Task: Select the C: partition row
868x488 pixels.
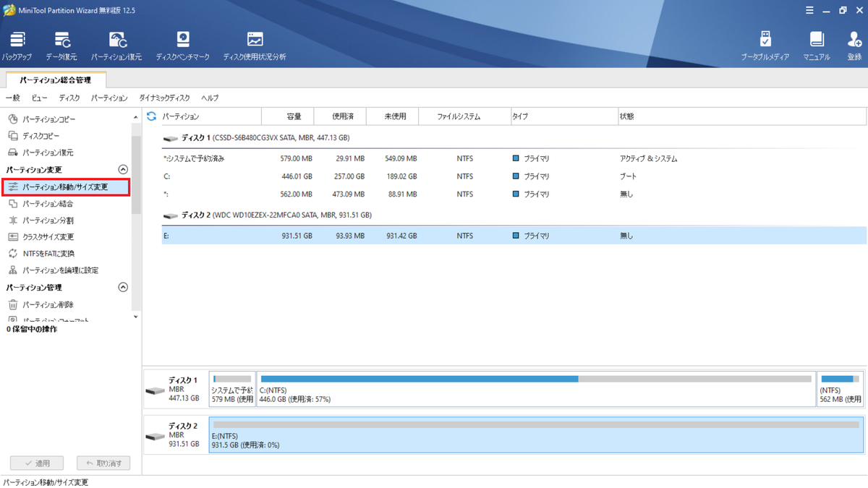Action: (x=514, y=176)
